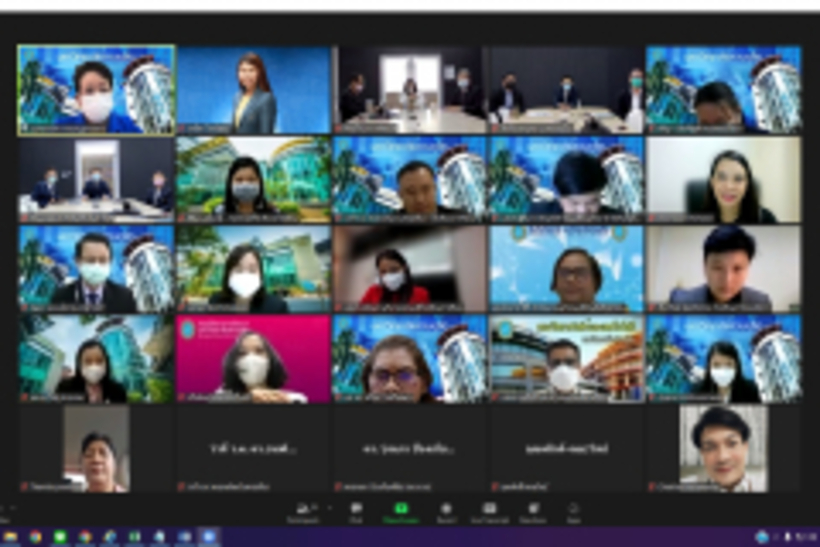Image resolution: width=820 pixels, height=547 pixels.
Task: Expand the caret next to Participants
Action: [329, 508]
